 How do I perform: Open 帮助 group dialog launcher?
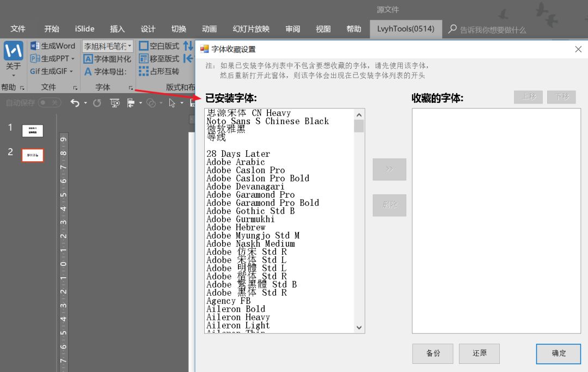tap(22, 88)
